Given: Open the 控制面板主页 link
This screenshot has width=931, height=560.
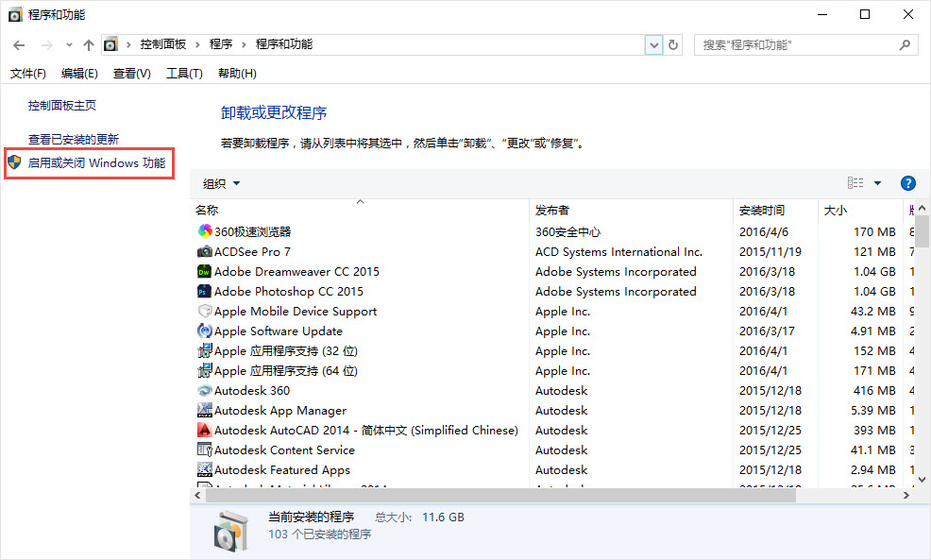Looking at the screenshot, I should coord(61,105).
